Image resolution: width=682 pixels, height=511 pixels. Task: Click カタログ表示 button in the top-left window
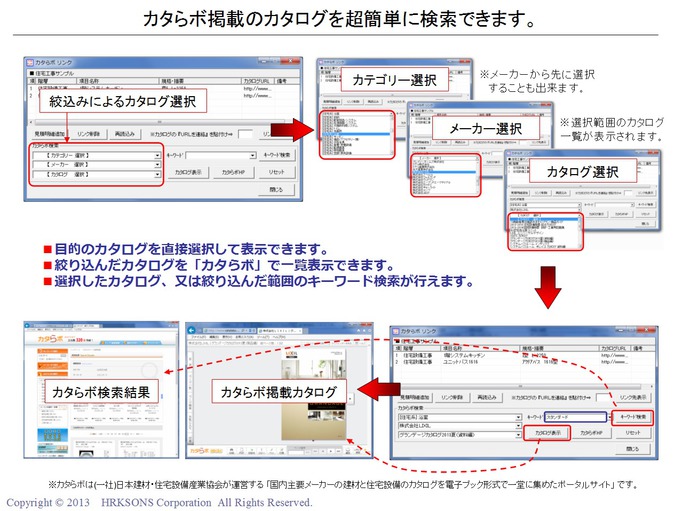(x=188, y=173)
